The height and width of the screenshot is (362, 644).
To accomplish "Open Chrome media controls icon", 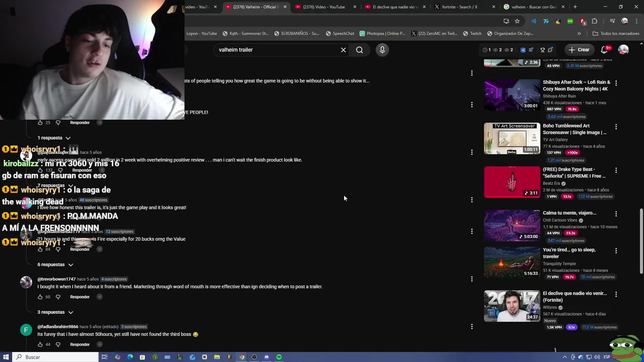I will point(612,21).
